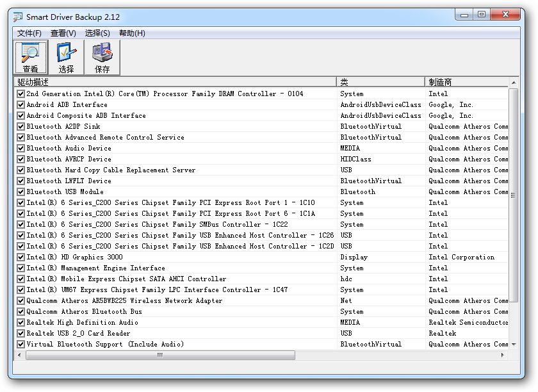Select the Android Composite ADB Interface row

[262, 116]
